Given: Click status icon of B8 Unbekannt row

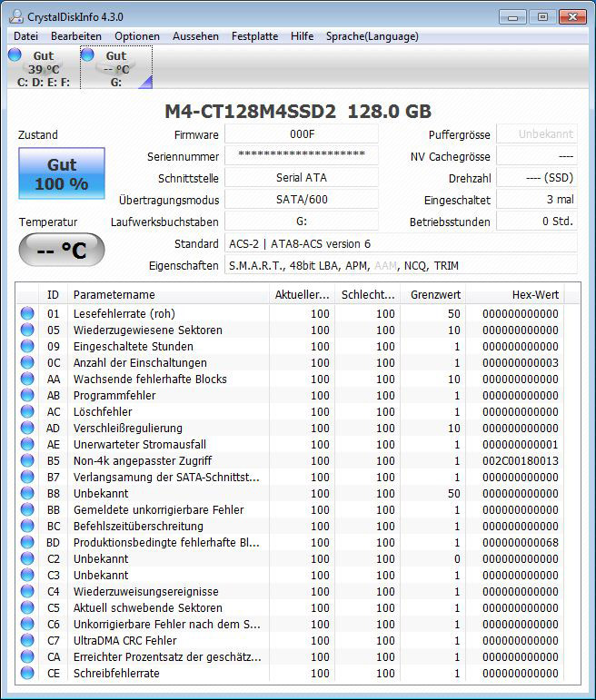Looking at the screenshot, I should pos(27,493).
